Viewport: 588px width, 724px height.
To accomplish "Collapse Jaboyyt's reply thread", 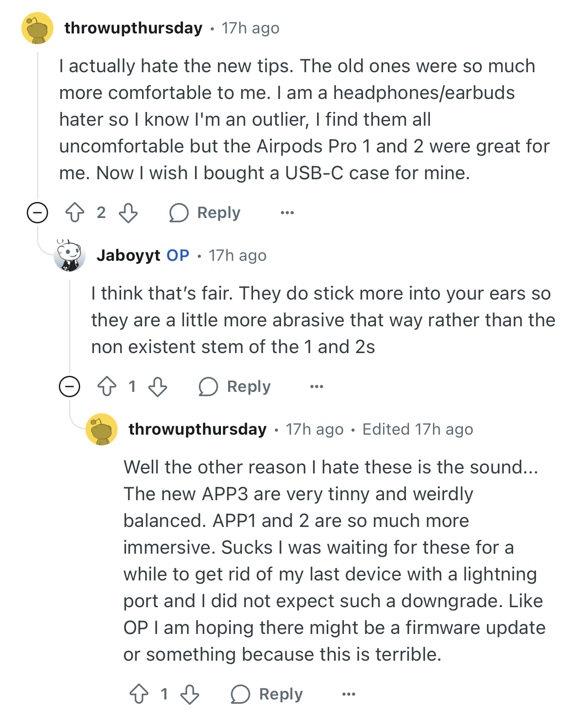I will pyautogui.click(x=69, y=387).
